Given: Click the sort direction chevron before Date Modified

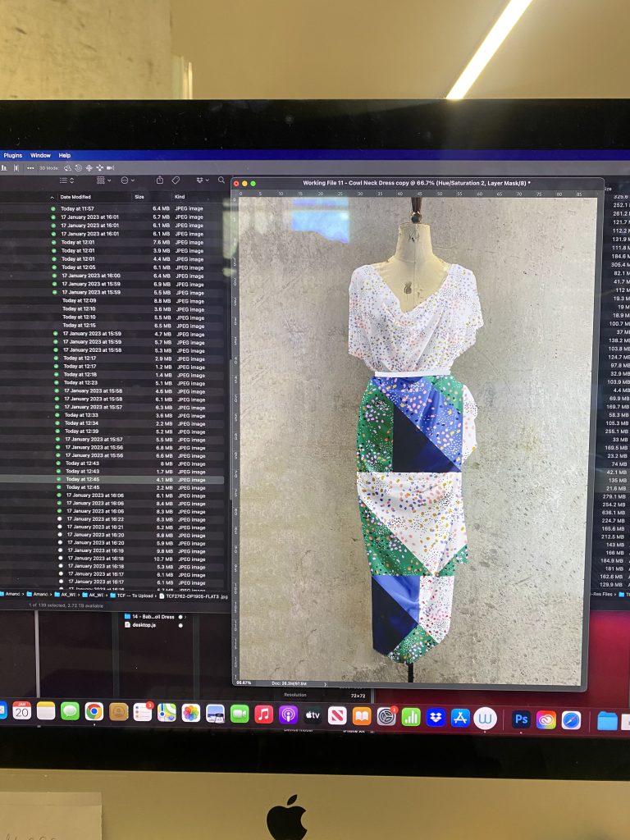Looking at the screenshot, I should coord(52,197).
